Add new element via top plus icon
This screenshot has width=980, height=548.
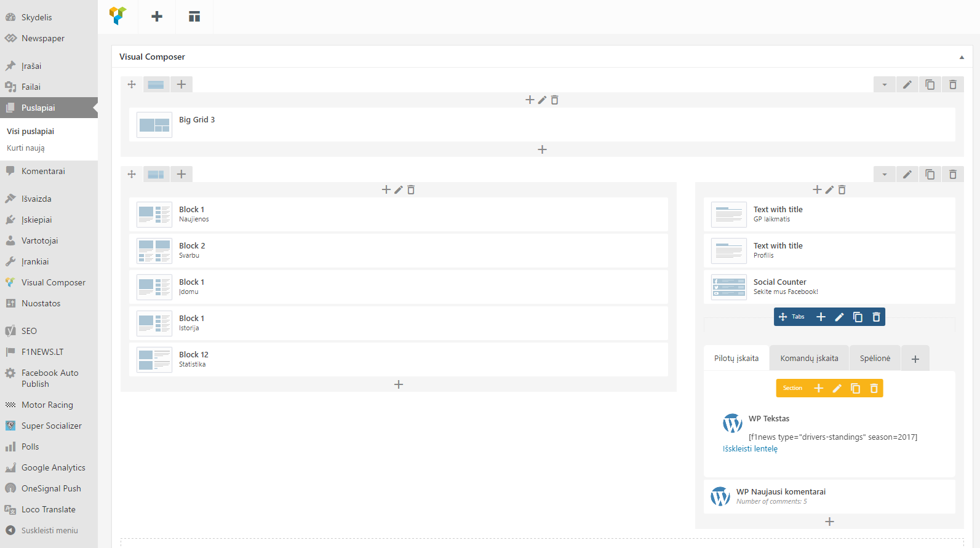point(157,17)
